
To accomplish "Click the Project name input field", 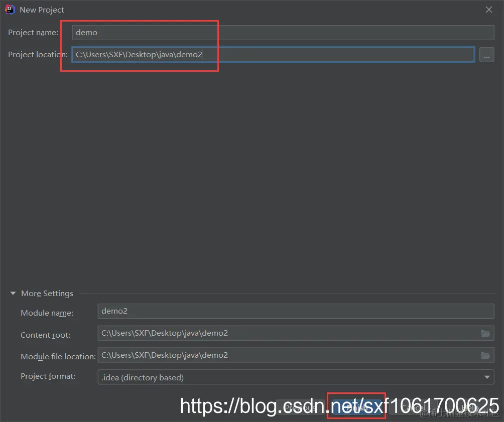I will [283, 33].
